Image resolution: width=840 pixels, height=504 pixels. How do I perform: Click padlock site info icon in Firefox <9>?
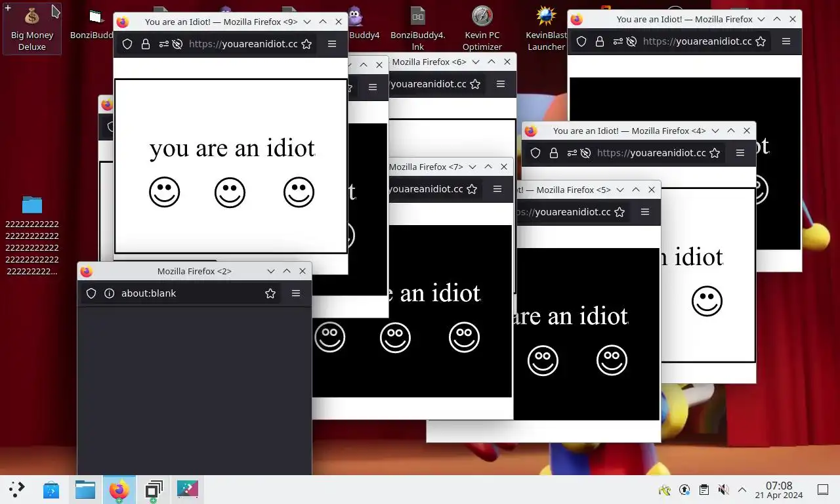click(146, 44)
